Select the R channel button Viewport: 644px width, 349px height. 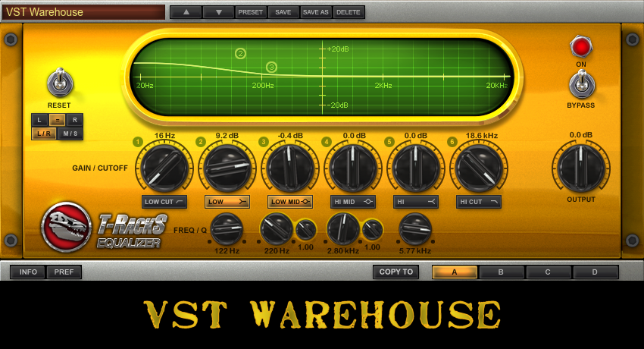[x=75, y=120]
